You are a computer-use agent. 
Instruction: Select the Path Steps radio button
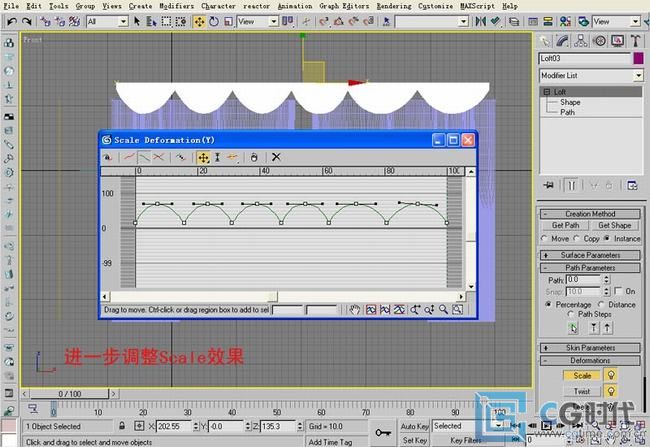pyautogui.click(x=571, y=314)
